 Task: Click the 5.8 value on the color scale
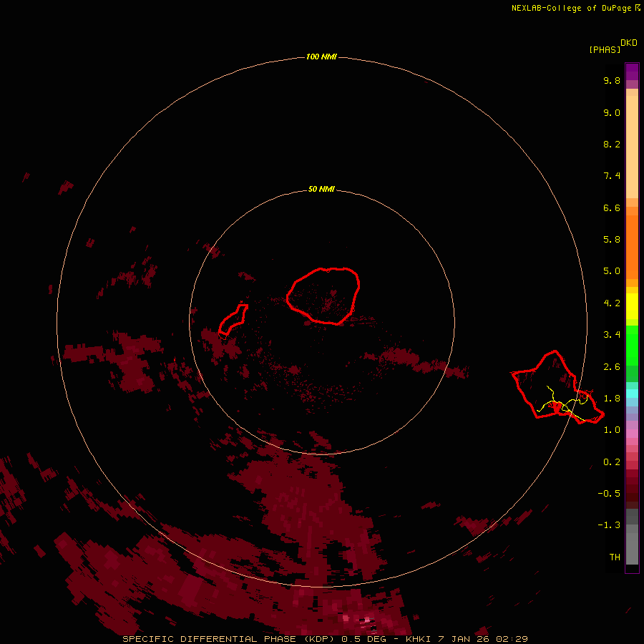(612, 240)
